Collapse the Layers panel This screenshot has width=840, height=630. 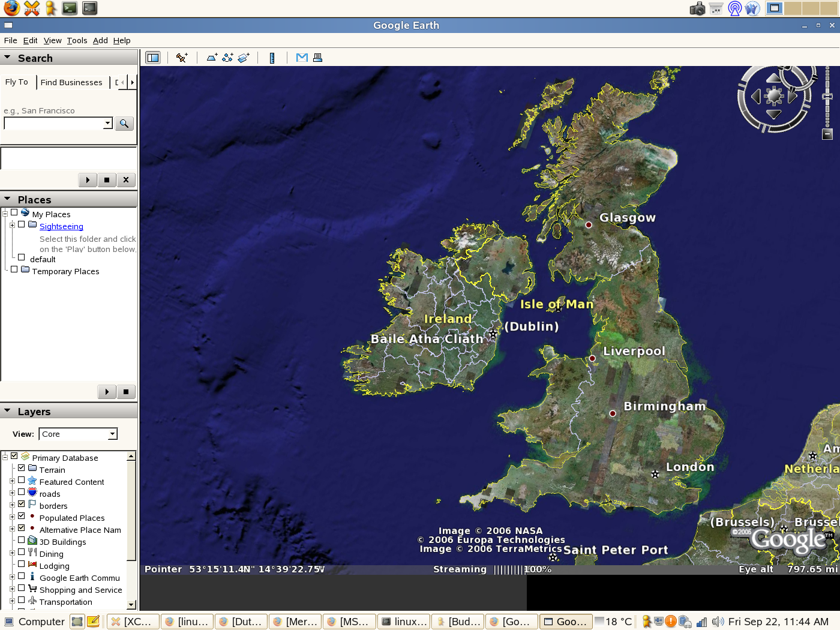pos(7,411)
